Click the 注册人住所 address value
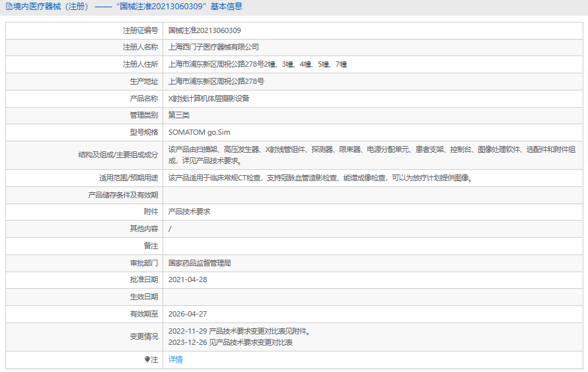The height and width of the screenshot is (372, 588). click(258, 64)
